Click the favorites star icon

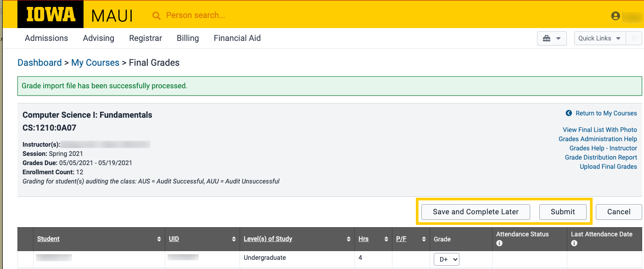[634, 38]
